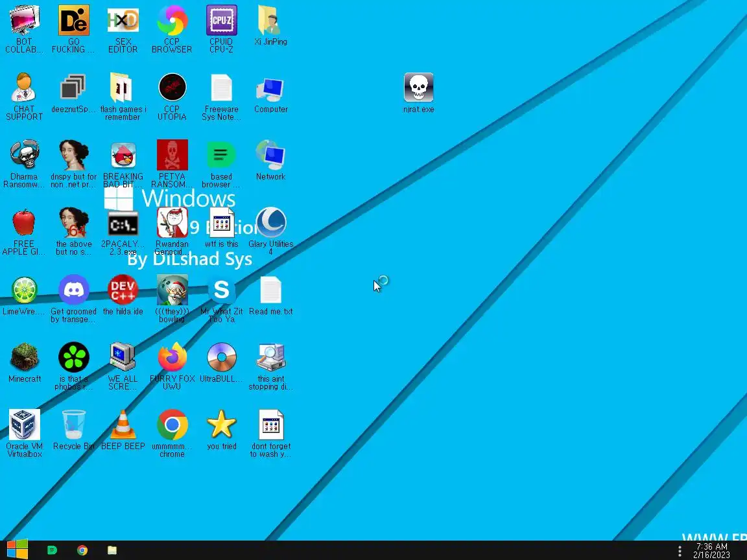The height and width of the screenshot is (560, 747).
Task: Open the deeznutSp stacked windows icon
Action: (x=74, y=93)
